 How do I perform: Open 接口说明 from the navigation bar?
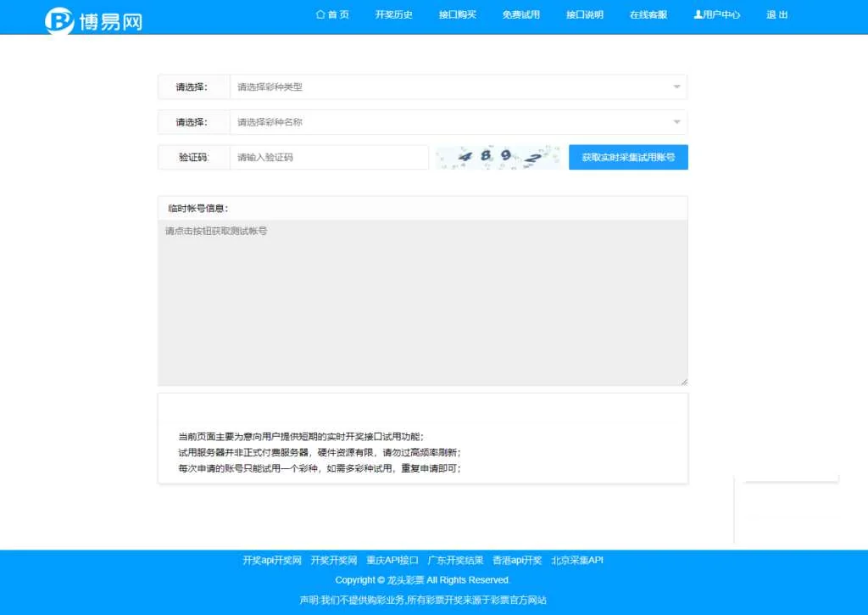pos(585,14)
